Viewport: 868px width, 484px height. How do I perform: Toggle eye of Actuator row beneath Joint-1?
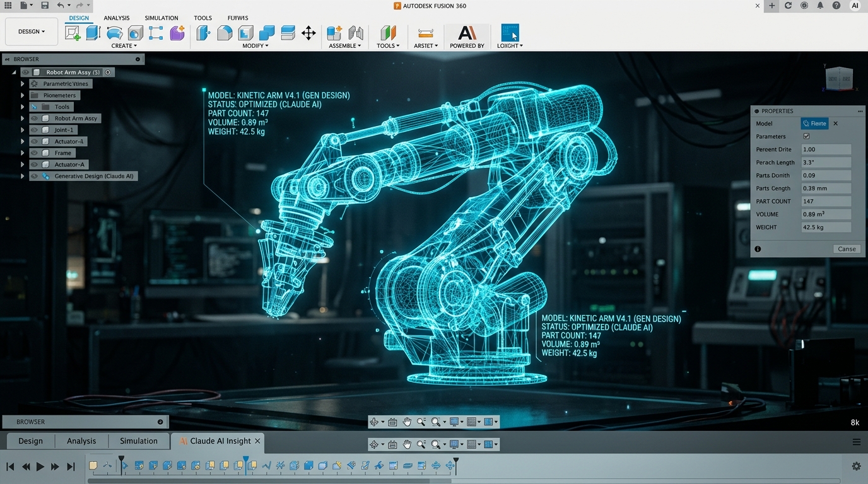coord(35,142)
